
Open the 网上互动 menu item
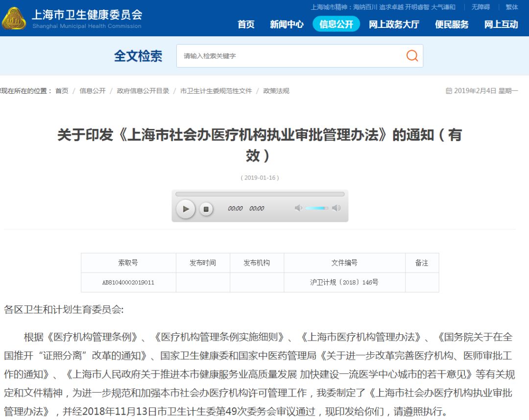501,25
